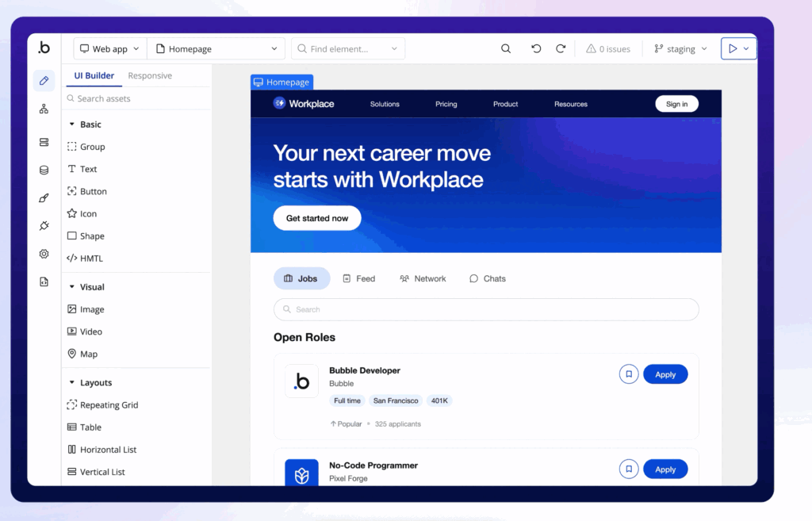This screenshot has height=521, width=812.
Task: Switch to the Responsive tab
Action: point(150,76)
